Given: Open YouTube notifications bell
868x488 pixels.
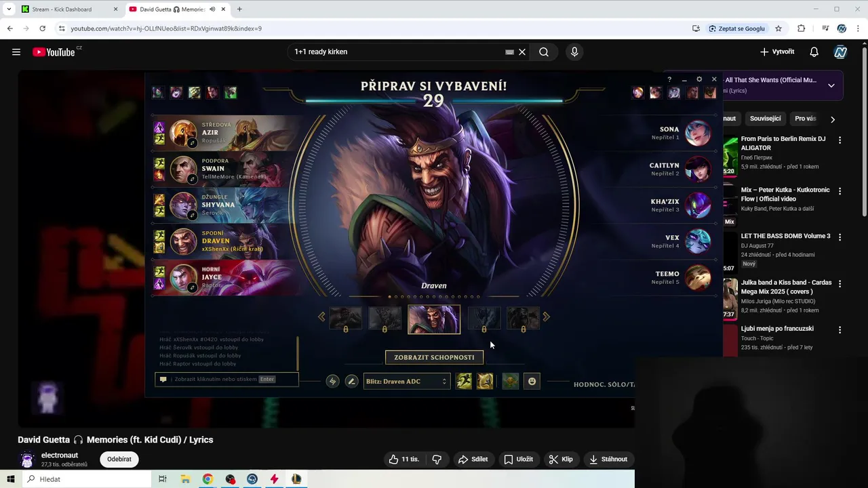Looking at the screenshot, I should (814, 52).
